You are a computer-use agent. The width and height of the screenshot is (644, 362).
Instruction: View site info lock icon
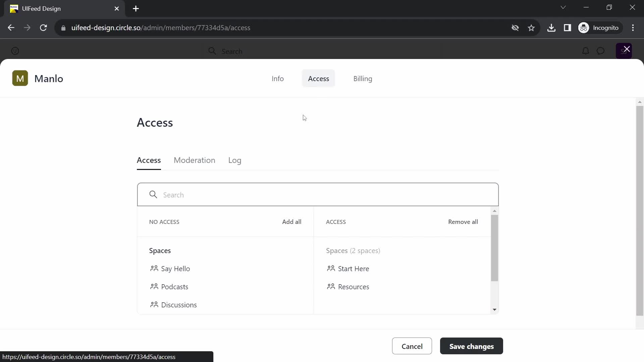pos(63,28)
